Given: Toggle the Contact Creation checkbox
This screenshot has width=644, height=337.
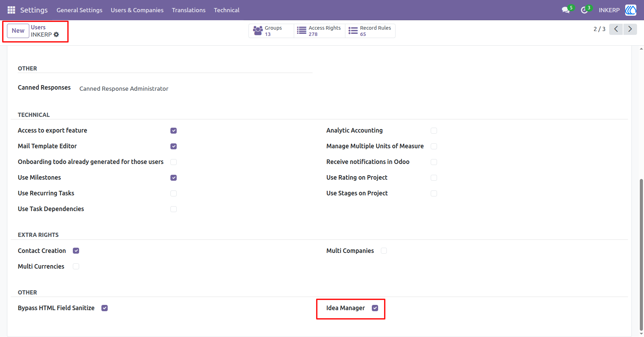Looking at the screenshot, I should coord(76,250).
